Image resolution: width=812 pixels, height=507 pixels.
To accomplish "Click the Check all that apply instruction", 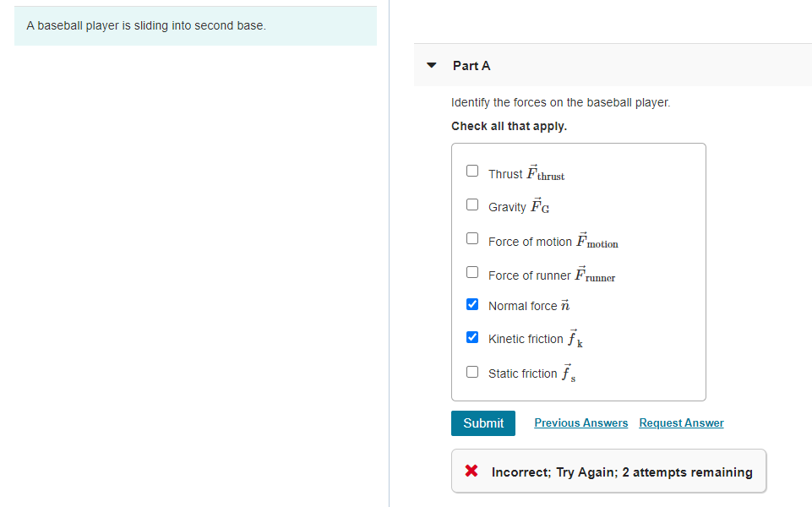I will click(x=509, y=126).
